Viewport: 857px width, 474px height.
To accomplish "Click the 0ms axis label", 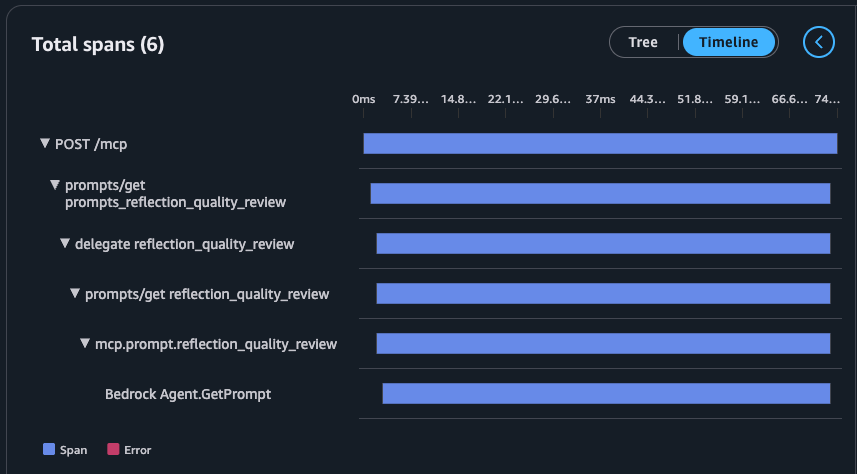I will point(363,99).
